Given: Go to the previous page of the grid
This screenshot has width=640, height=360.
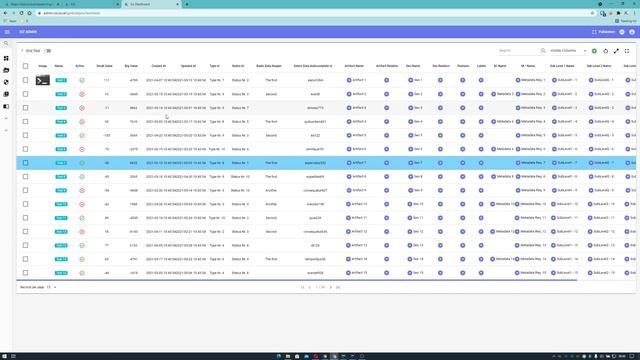Looking at the screenshot, I should pyautogui.click(x=310, y=287).
